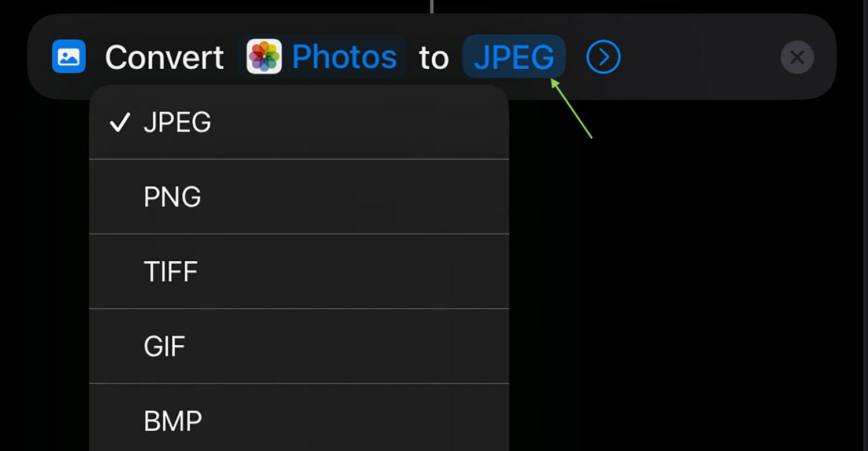The image size is (868, 451).
Task: Expand action options with the circled chevron
Action: pyautogui.click(x=604, y=57)
